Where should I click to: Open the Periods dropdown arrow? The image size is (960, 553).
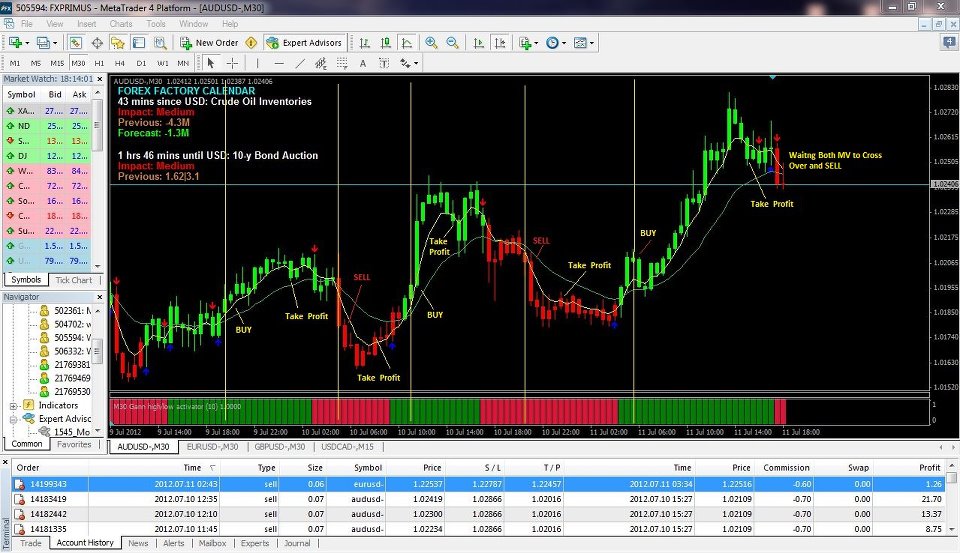click(x=564, y=43)
